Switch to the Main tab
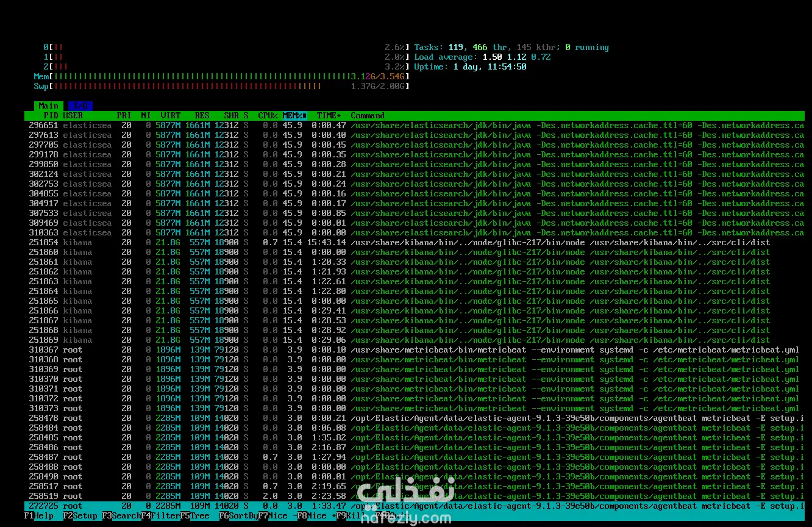 tap(49, 106)
